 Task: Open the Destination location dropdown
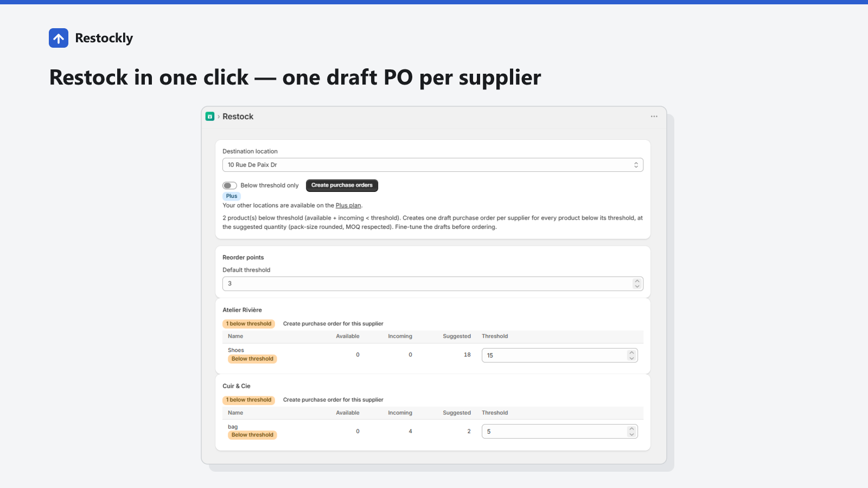[x=433, y=165]
